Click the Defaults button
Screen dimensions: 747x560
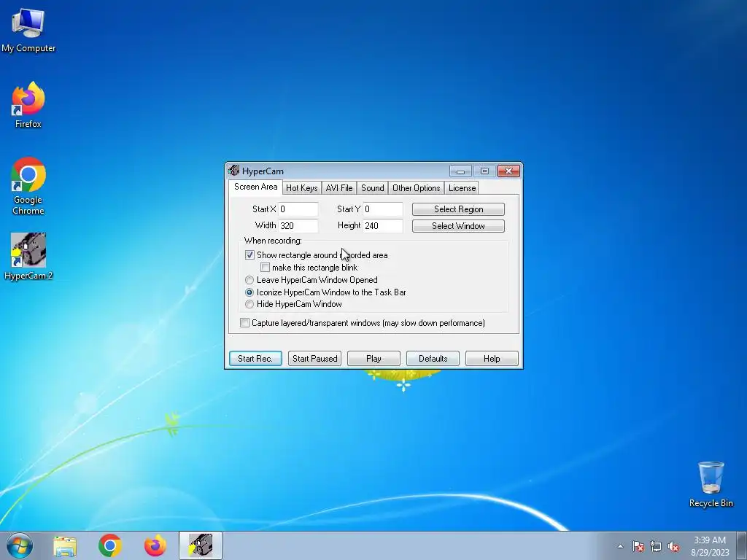[433, 359]
